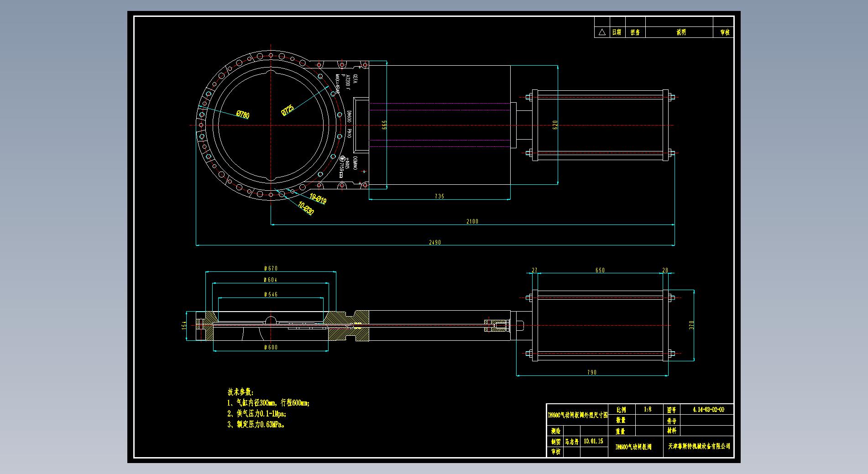Click the 技术参数 heading text
The width and height of the screenshot is (868, 474).
pos(241,392)
